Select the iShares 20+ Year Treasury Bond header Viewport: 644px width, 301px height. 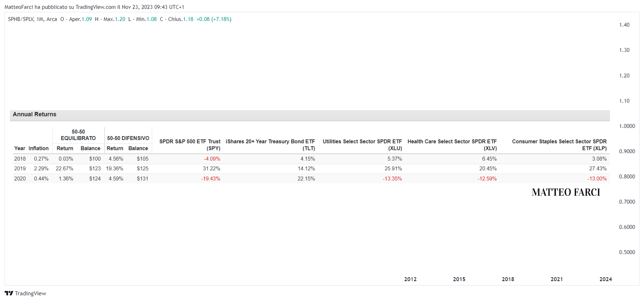(x=270, y=145)
